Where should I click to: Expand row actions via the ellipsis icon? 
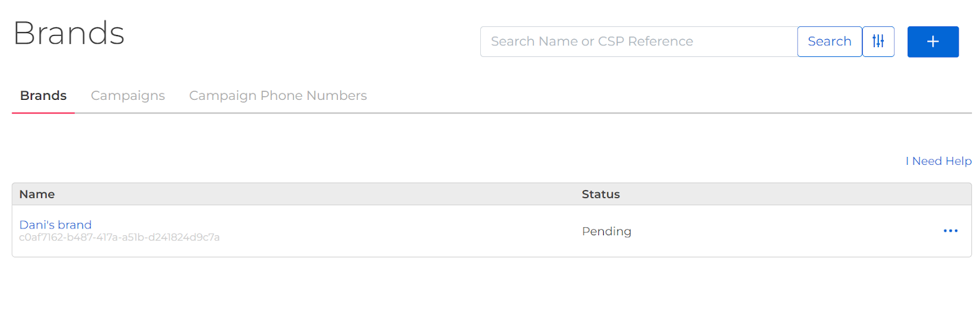(x=950, y=231)
